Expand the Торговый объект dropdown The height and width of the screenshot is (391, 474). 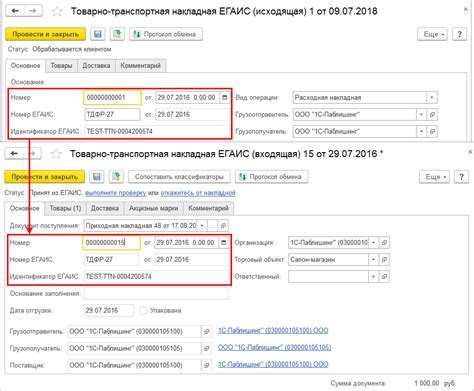point(374,259)
